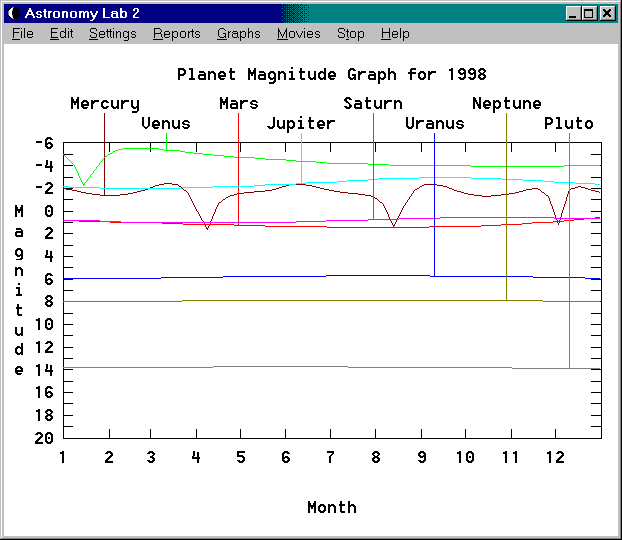Click the magnitude value 8 on the y-axis

tap(49, 302)
